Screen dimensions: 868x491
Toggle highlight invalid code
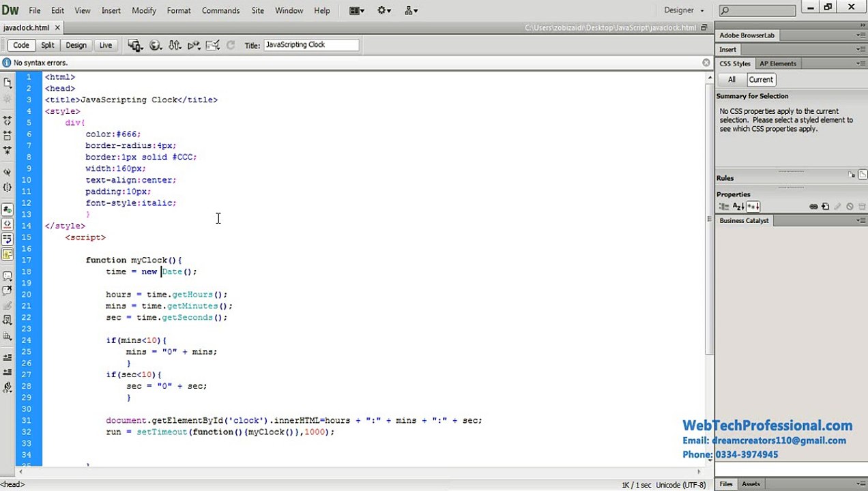pyautogui.click(x=8, y=224)
